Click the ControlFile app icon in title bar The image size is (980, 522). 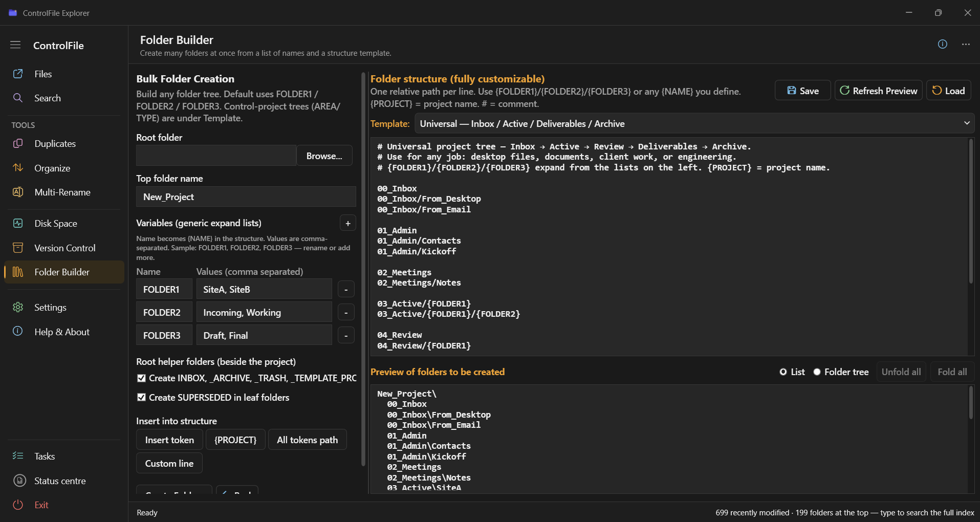pos(13,13)
